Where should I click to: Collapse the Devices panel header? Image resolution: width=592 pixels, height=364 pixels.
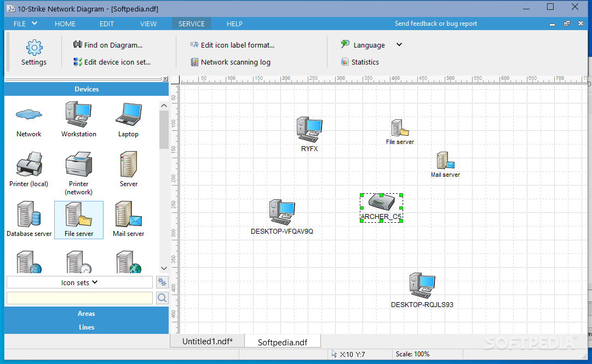87,89
